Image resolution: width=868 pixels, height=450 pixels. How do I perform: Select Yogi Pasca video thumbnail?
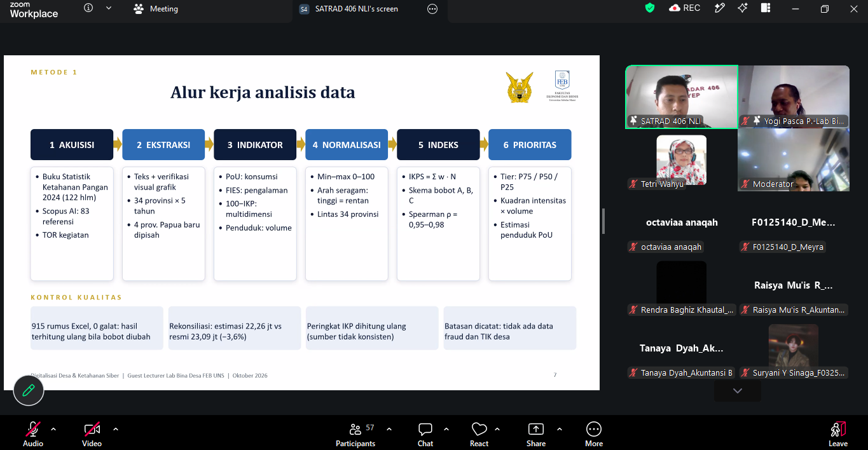(x=794, y=97)
